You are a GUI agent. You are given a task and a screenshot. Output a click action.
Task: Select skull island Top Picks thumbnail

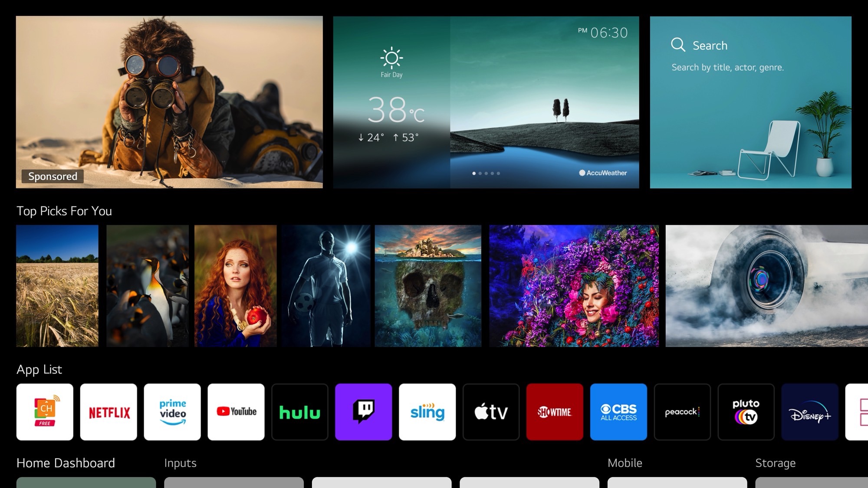(427, 286)
